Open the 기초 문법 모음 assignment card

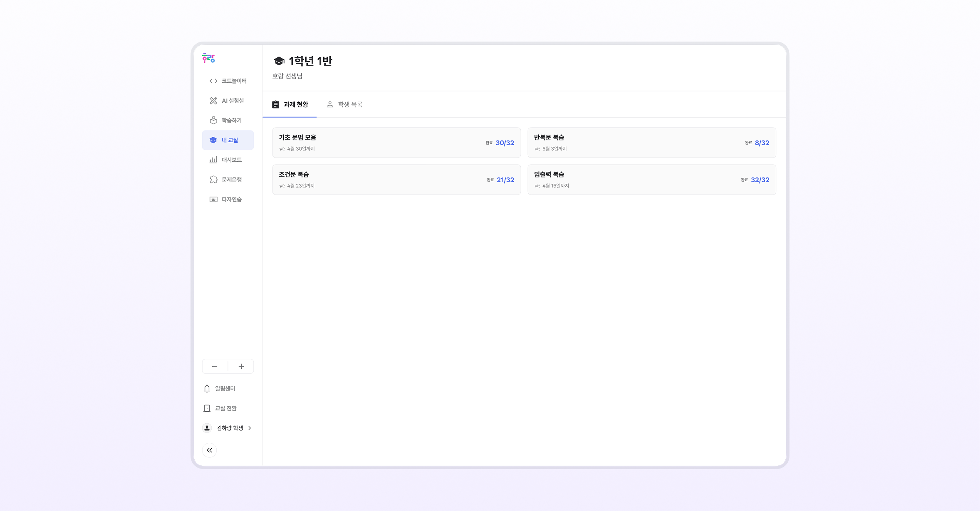(x=396, y=143)
